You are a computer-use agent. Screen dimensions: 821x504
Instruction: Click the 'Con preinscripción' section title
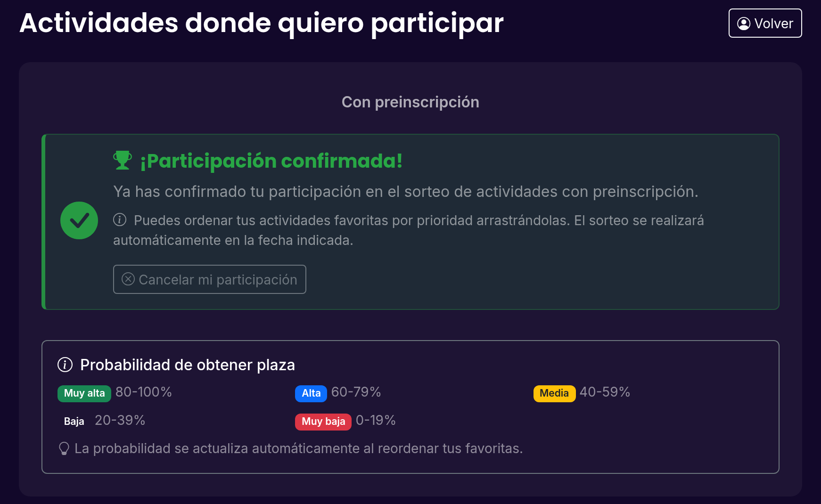(410, 102)
